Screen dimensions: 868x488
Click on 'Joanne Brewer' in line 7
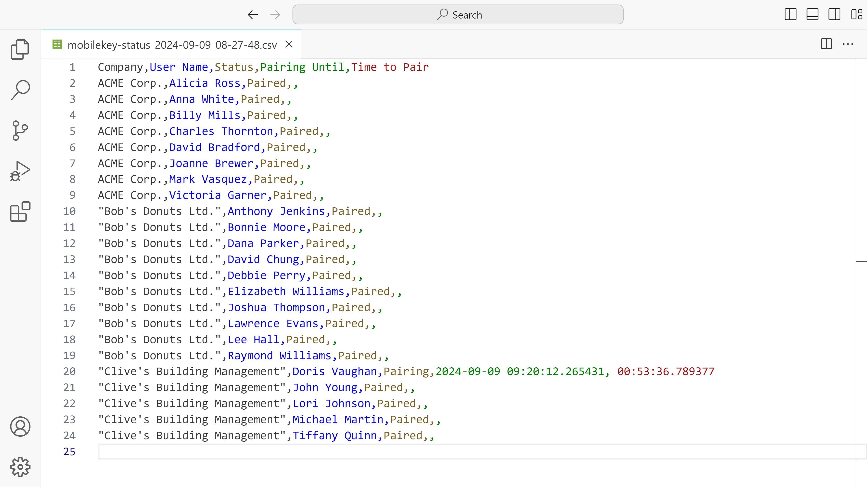(211, 163)
